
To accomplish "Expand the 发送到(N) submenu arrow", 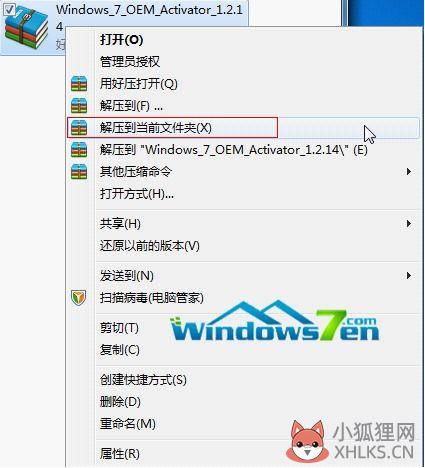I will 409,276.
